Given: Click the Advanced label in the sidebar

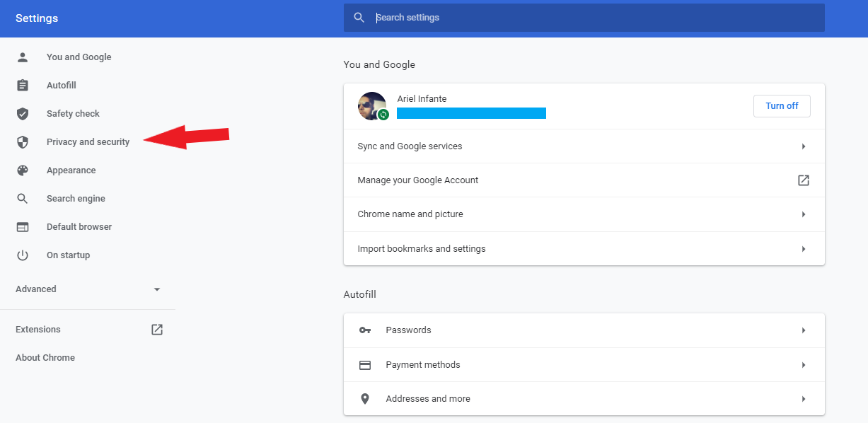Looking at the screenshot, I should [x=36, y=289].
